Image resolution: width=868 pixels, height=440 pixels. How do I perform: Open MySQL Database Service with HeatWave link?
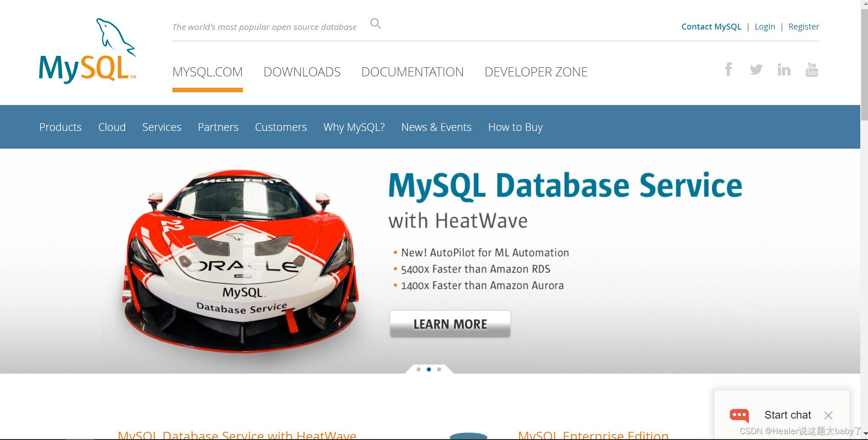[237, 435]
